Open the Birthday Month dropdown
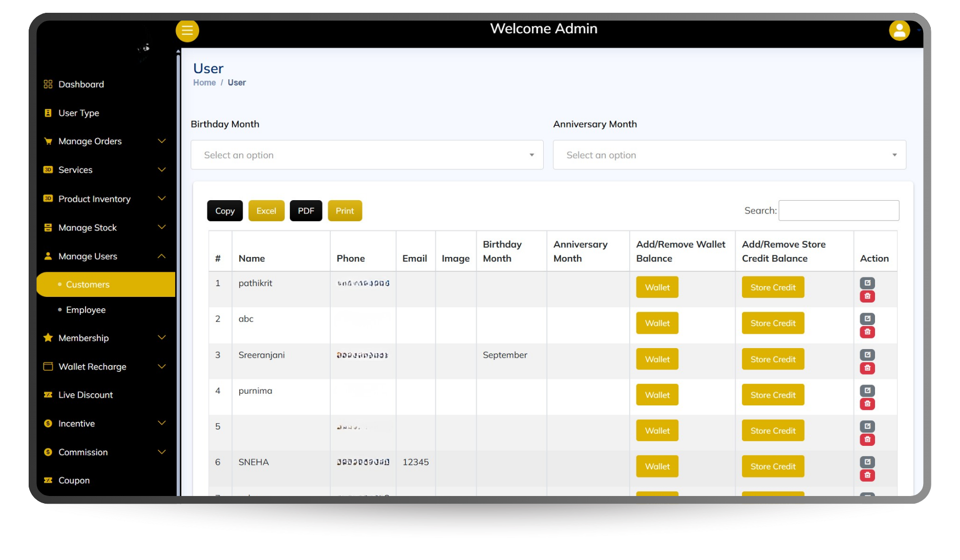 [x=367, y=155]
